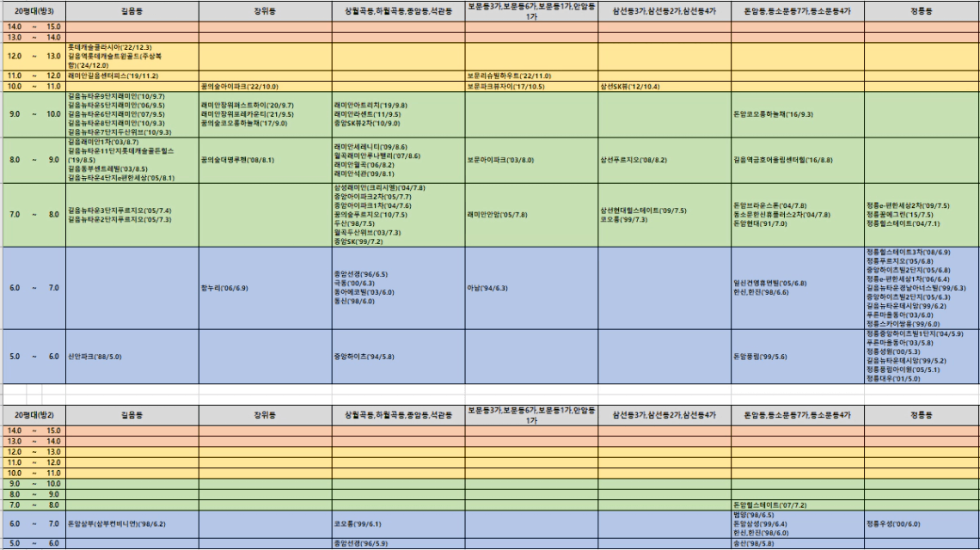The height and width of the screenshot is (550, 980).
Task: Select the 15.0 value in the 방2 table
Action: tap(54, 431)
